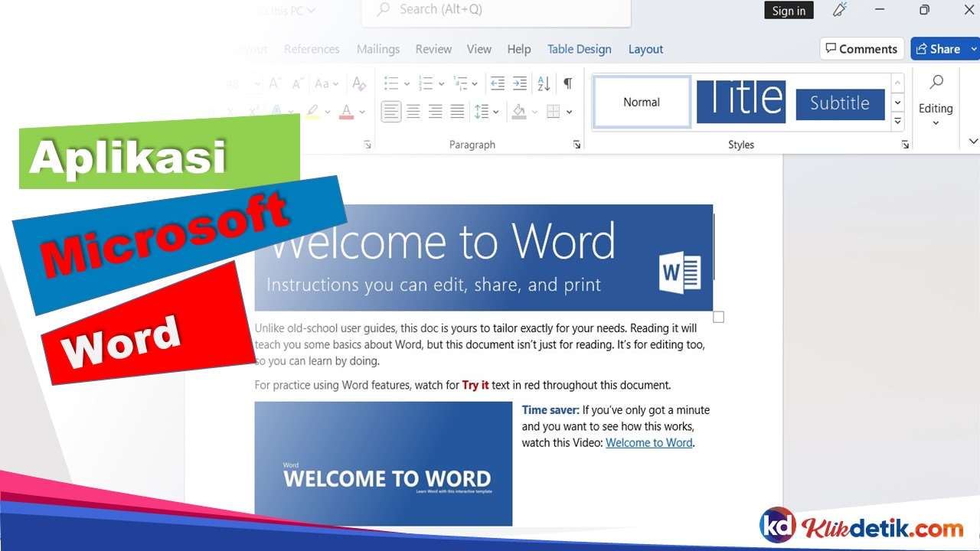This screenshot has width=980, height=551.
Task: Open Styles pane dialog launcher
Action: [905, 145]
